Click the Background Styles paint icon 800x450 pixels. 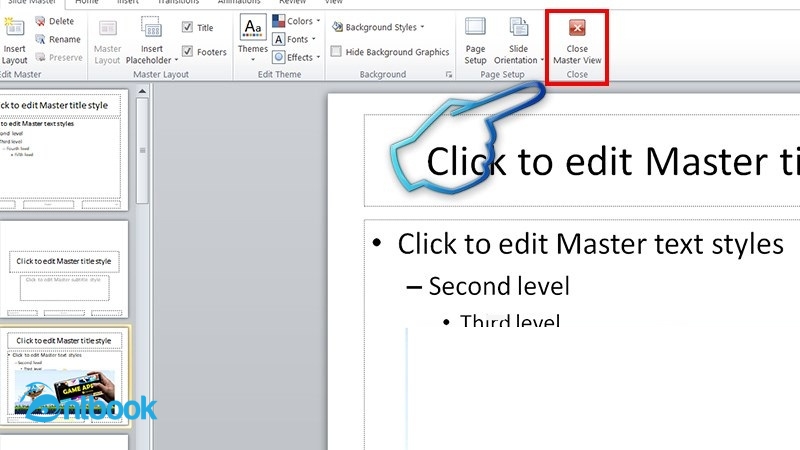(x=337, y=27)
